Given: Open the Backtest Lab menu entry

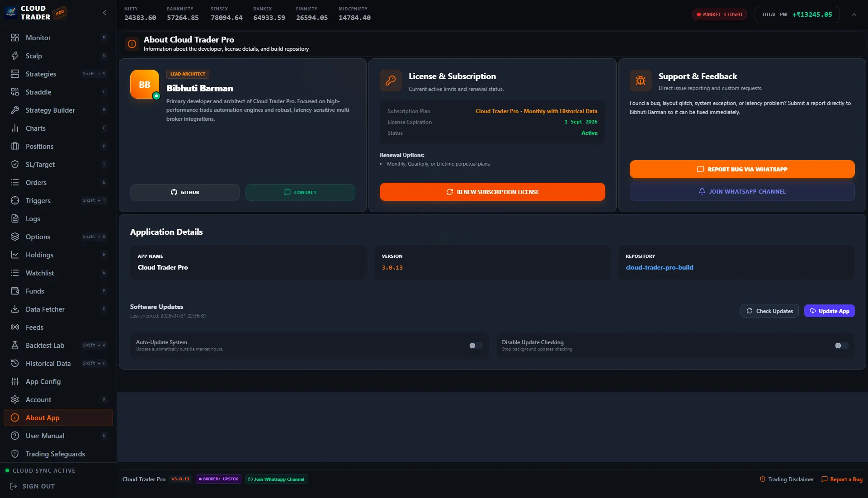Looking at the screenshot, I should tap(58, 345).
